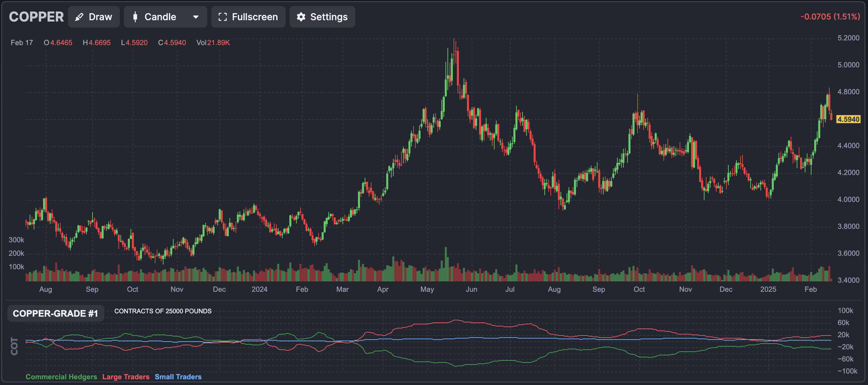Click the 2025 timeline label

pyautogui.click(x=768, y=289)
